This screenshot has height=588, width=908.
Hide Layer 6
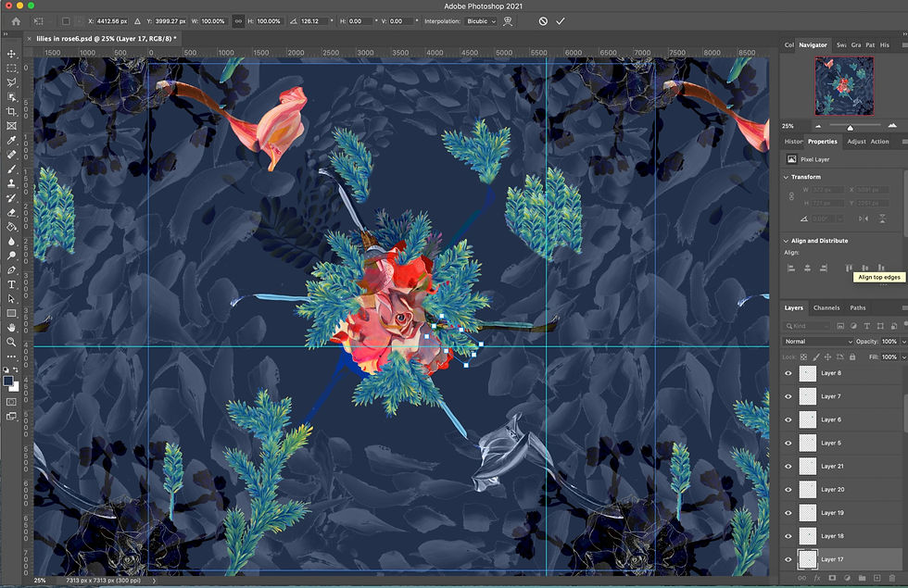point(788,419)
